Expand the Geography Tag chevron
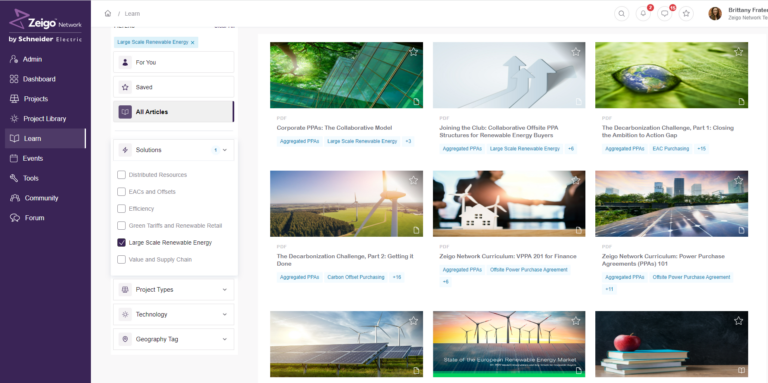Viewport: 768px width, 383px height. (225, 339)
